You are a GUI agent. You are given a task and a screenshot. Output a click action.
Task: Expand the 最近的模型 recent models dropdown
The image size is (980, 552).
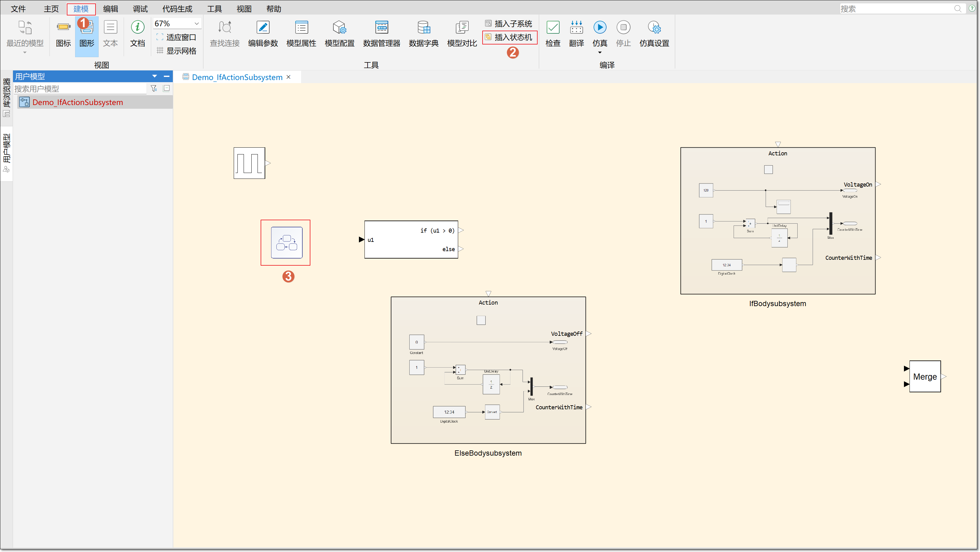click(25, 53)
